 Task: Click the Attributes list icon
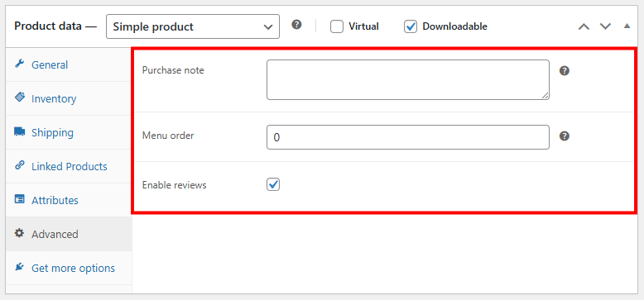pos(19,199)
